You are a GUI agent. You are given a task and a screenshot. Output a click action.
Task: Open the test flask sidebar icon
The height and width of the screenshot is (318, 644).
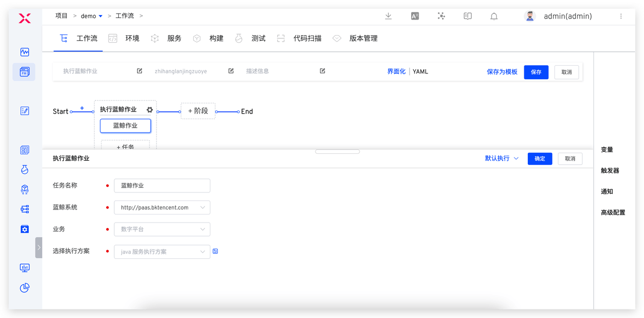tap(25, 169)
